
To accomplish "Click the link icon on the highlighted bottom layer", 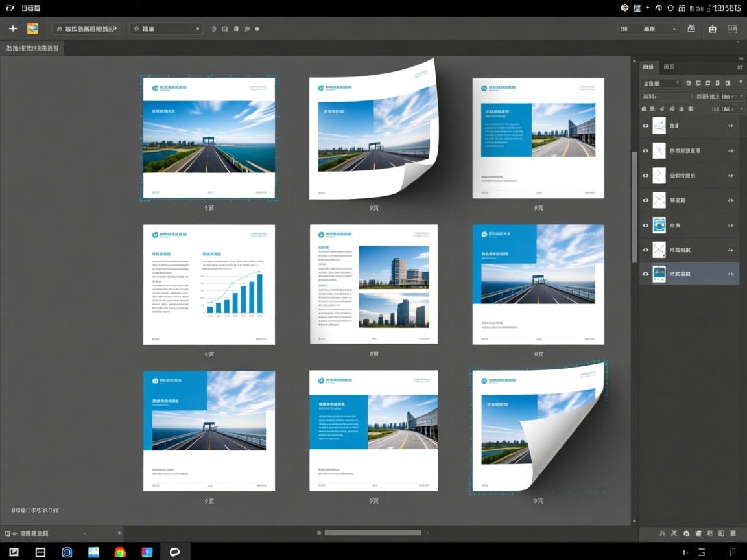I will point(731,274).
